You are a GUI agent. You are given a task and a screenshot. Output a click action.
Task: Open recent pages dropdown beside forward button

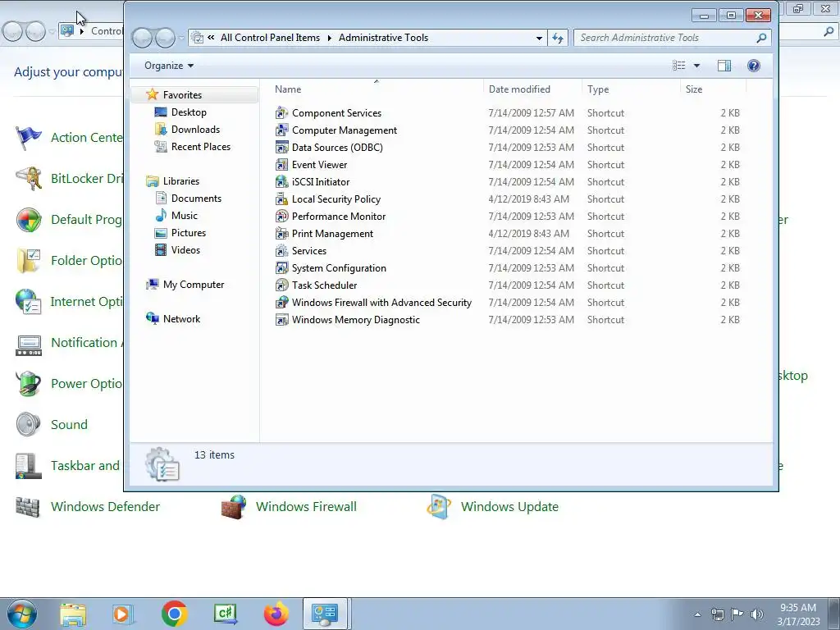point(181,38)
